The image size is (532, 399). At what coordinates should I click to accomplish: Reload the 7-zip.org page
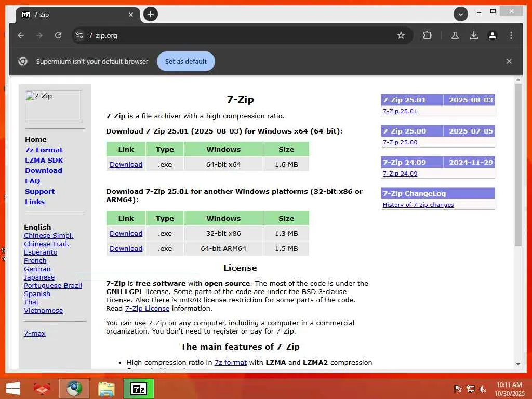(x=58, y=35)
